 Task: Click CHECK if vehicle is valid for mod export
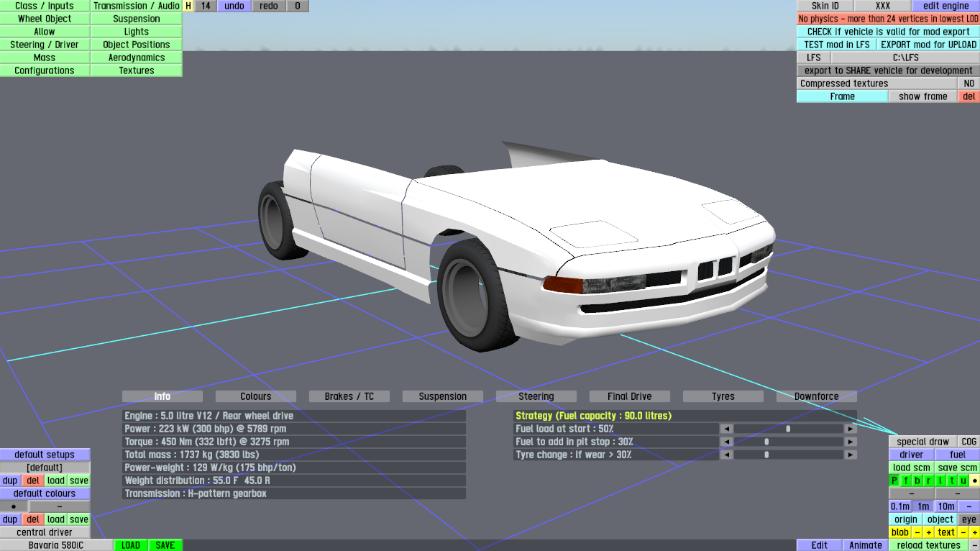point(888,32)
